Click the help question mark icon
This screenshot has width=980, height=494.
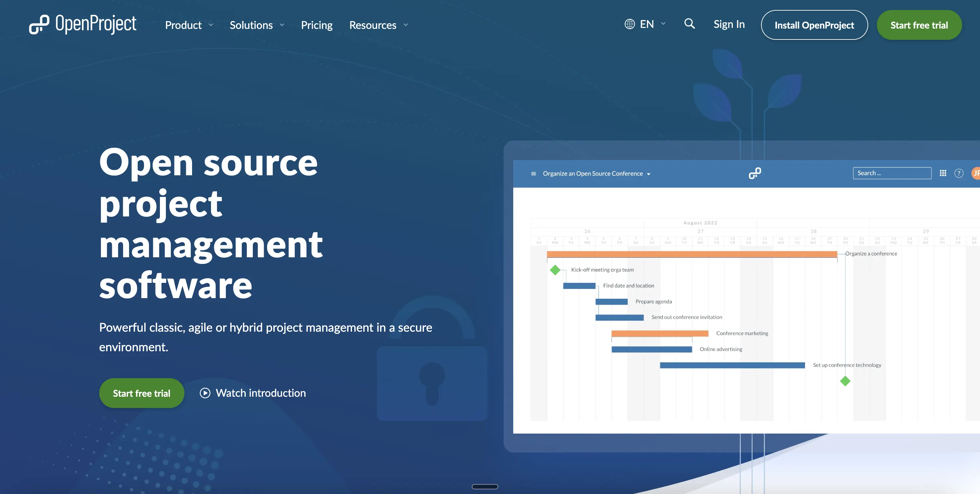959,173
